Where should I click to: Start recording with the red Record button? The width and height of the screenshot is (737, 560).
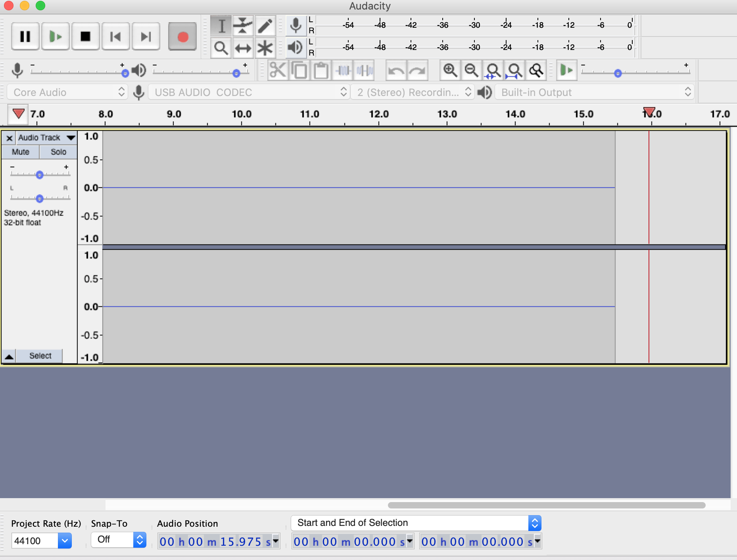point(182,36)
